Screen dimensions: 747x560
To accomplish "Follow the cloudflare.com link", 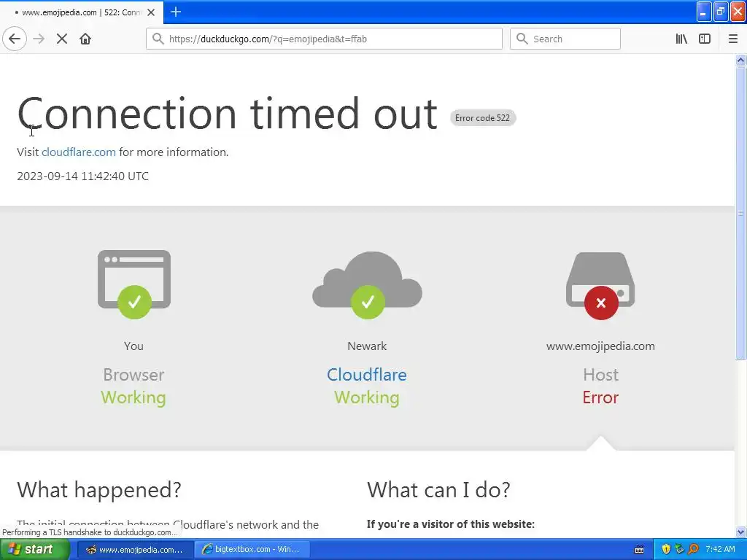I will pyautogui.click(x=79, y=152).
